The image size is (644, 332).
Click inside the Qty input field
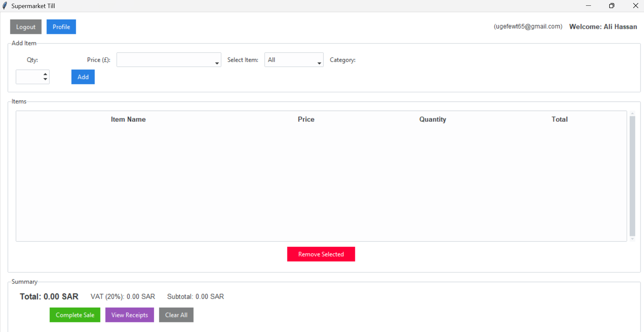pyautogui.click(x=29, y=77)
